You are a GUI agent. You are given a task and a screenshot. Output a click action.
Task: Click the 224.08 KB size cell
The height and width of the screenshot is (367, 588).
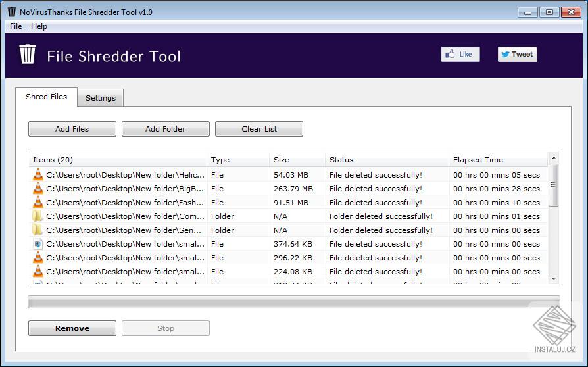(x=293, y=272)
